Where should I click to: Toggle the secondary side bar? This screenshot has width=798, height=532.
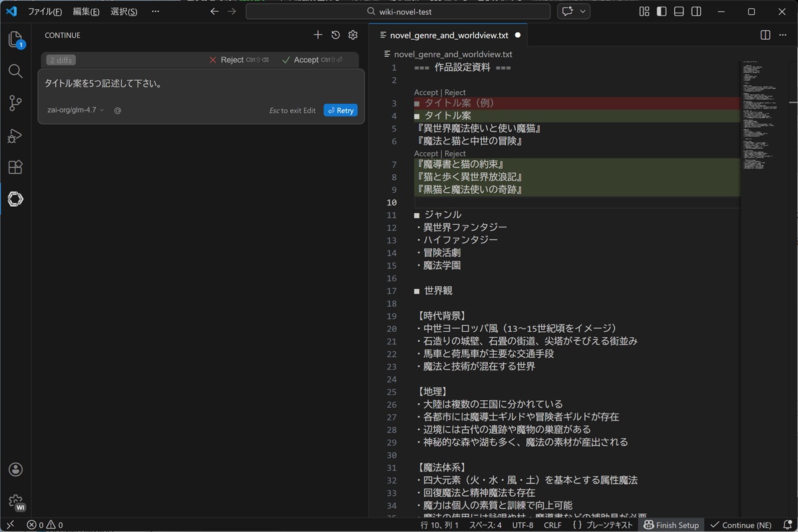click(696, 12)
